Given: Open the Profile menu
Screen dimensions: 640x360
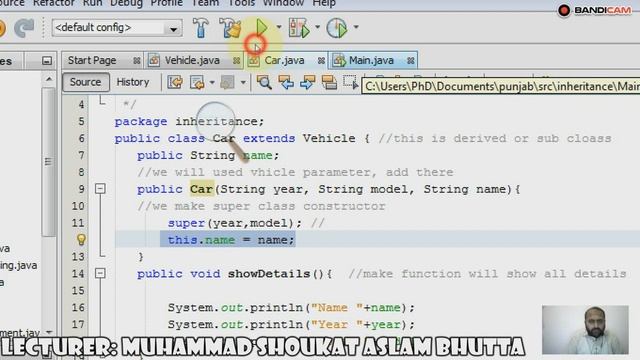Looking at the screenshot, I should tap(167, 3).
